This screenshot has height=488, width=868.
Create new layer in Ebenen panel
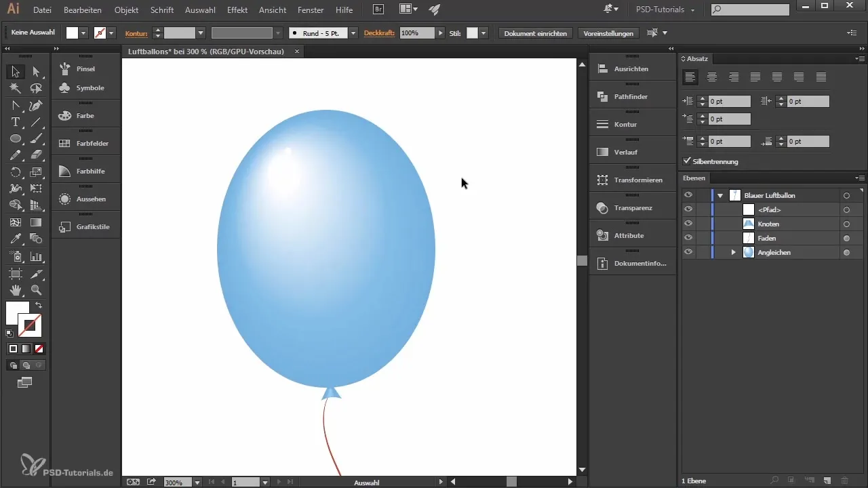click(827, 481)
